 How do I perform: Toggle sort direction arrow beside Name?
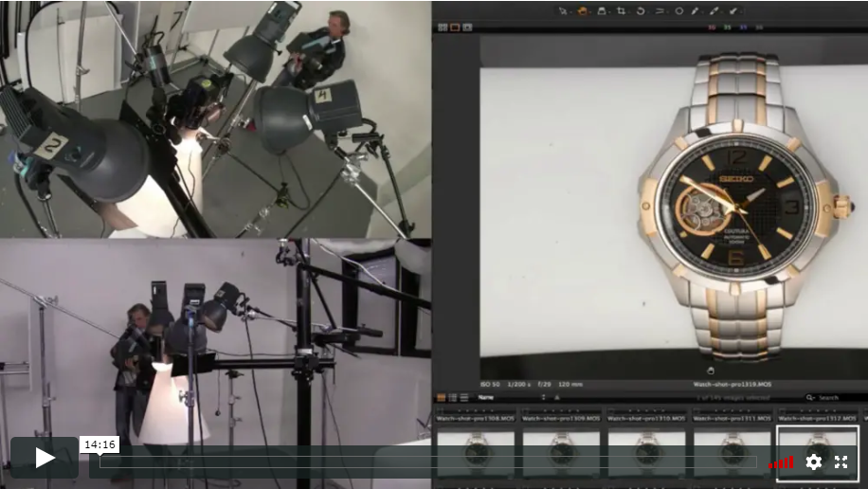(x=557, y=398)
